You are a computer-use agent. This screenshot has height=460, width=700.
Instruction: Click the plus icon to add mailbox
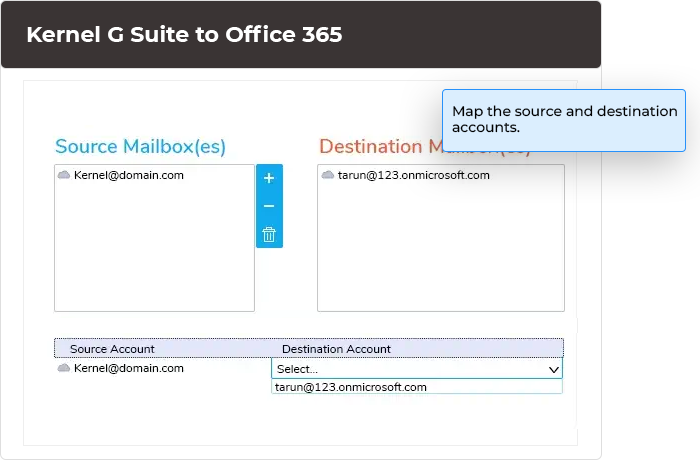[x=269, y=178]
